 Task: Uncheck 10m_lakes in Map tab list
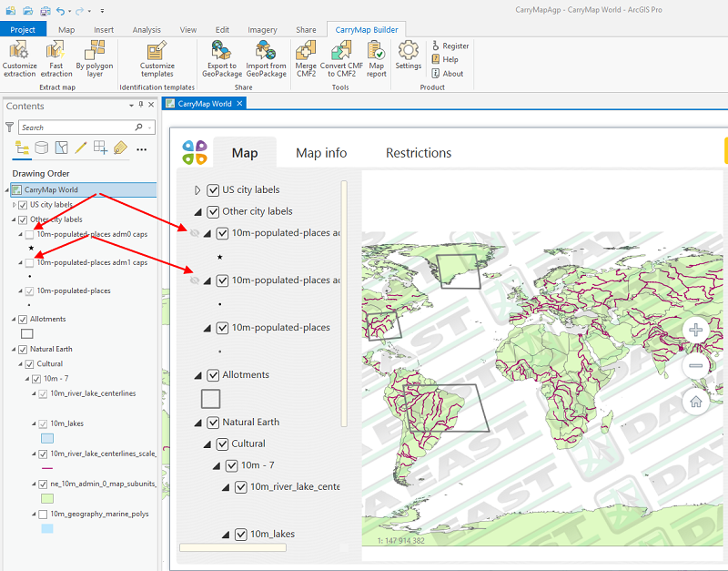click(241, 535)
